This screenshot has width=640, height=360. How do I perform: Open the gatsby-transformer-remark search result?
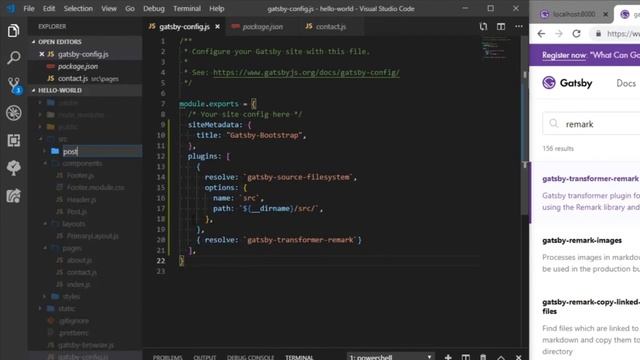pos(590,179)
